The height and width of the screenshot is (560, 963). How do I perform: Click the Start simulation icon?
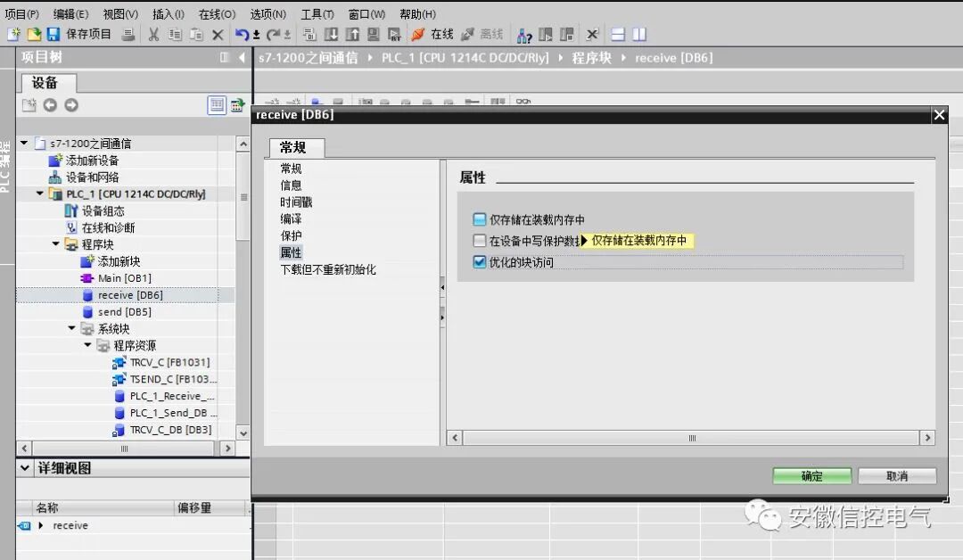(373, 35)
